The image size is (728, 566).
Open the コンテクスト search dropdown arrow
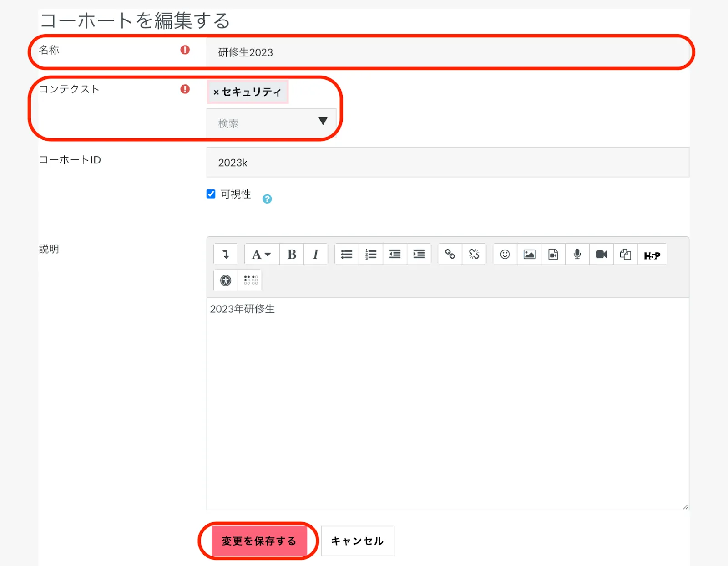pyautogui.click(x=323, y=122)
